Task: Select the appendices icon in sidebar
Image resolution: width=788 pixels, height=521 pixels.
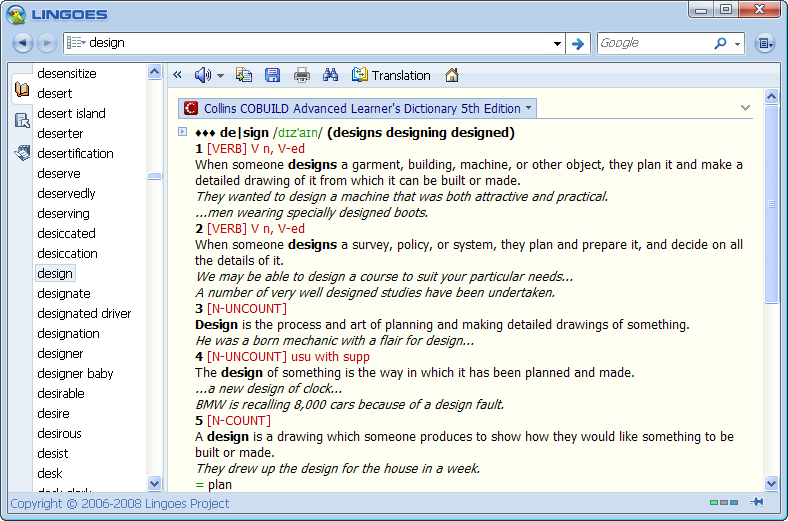Action: (x=22, y=152)
